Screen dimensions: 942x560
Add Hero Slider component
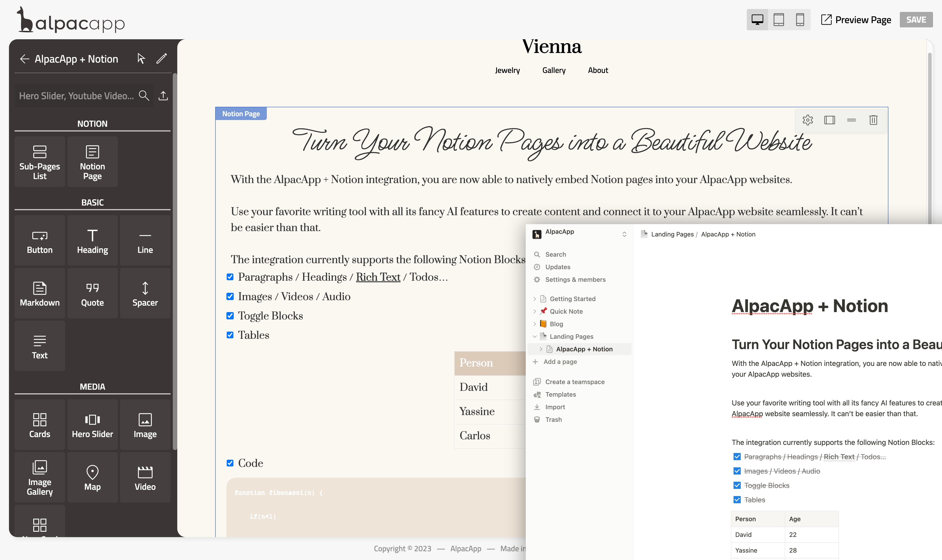tap(92, 424)
